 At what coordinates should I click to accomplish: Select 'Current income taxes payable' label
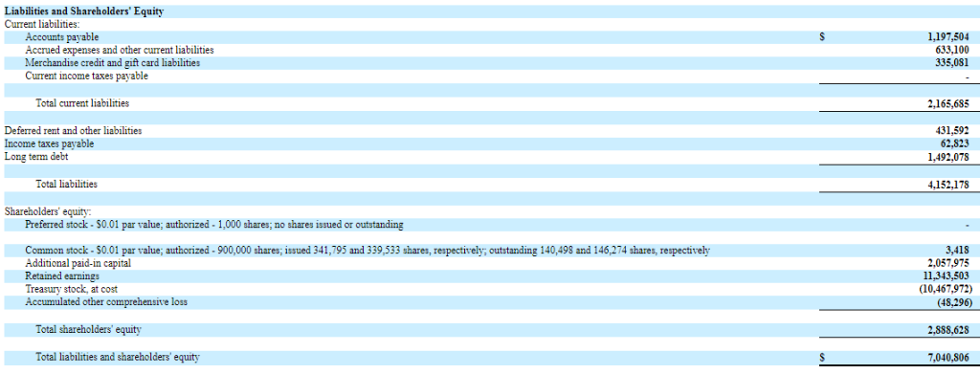tap(87, 77)
